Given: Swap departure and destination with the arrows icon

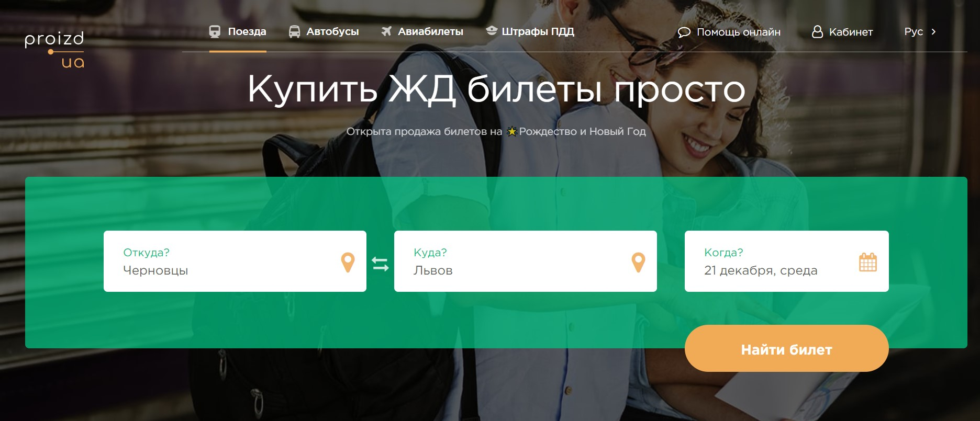Looking at the screenshot, I should tap(380, 264).
